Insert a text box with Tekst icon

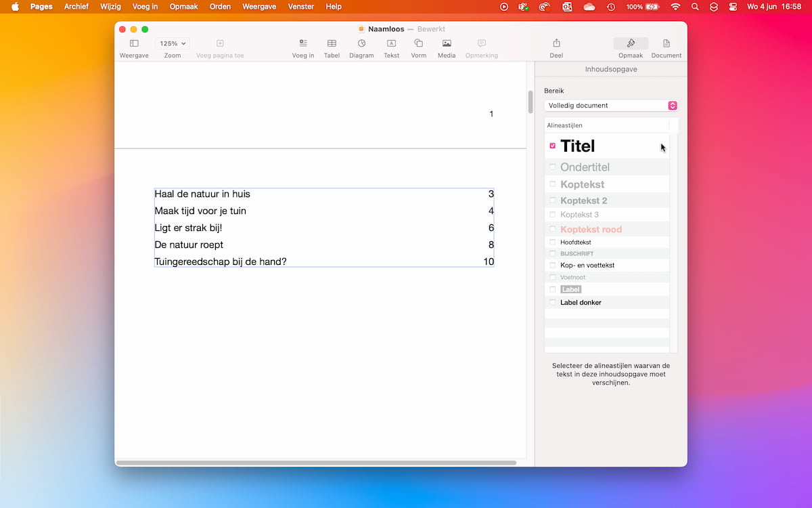click(391, 43)
